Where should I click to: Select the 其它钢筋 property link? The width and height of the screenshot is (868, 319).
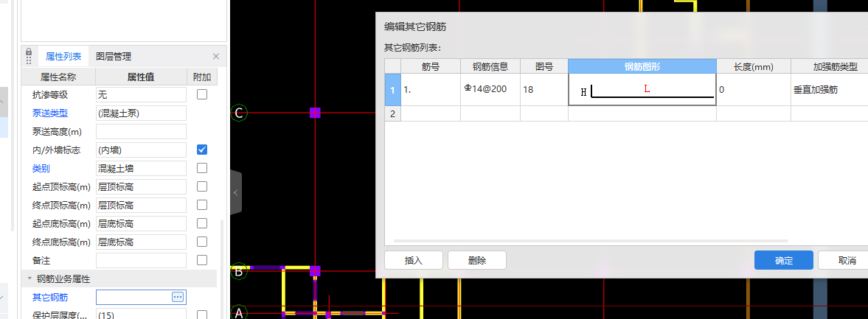tap(50, 298)
